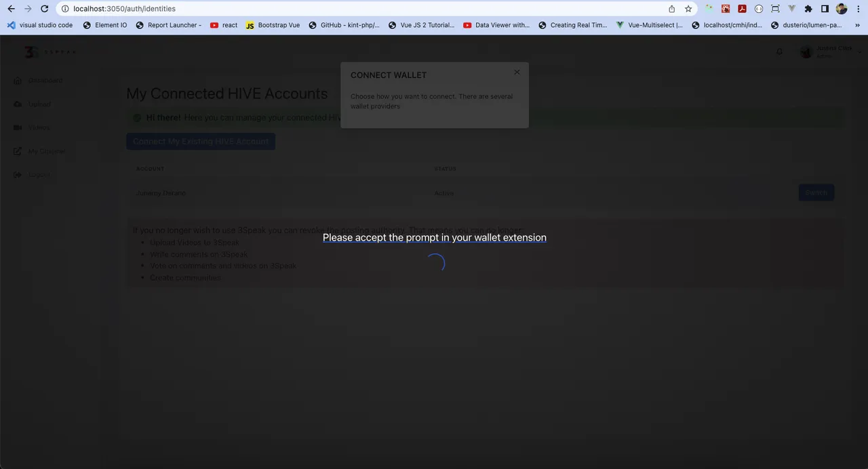Image resolution: width=868 pixels, height=469 pixels.
Task: Open the localhost/cmhi bookmark
Action: pos(727,25)
